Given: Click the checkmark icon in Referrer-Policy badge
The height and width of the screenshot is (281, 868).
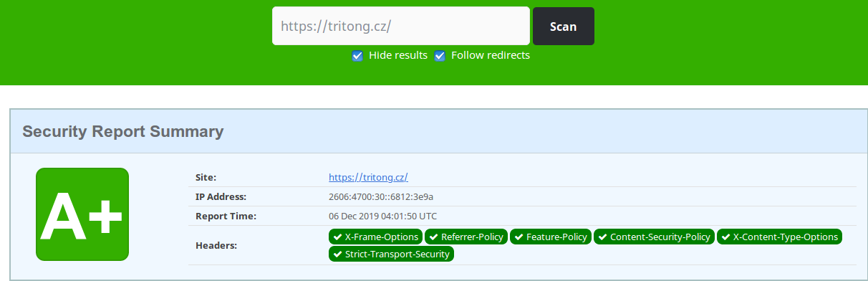Looking at the screenshot, I should click(433, 237).
